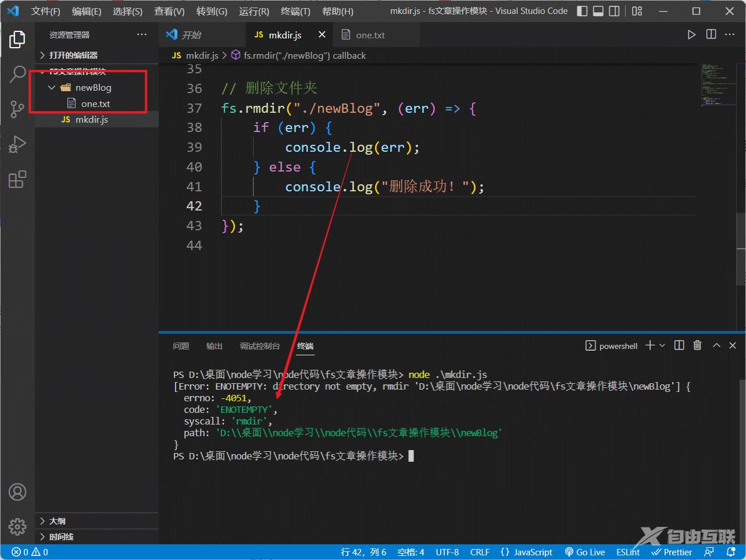Image resolution: width=746 pixels, height=560 pixels.
Task: Open the 运行(R) menu
Action: [x=254, y=11]
